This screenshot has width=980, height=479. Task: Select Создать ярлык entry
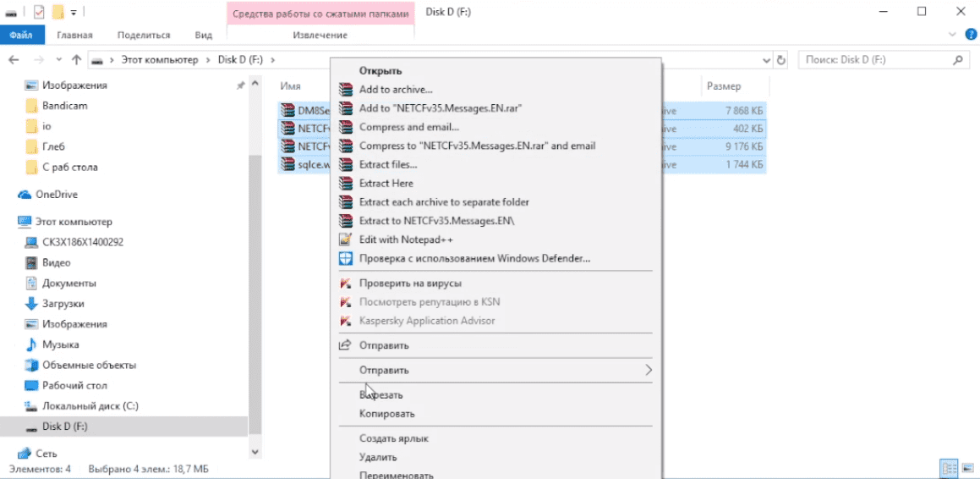point(394,438)
